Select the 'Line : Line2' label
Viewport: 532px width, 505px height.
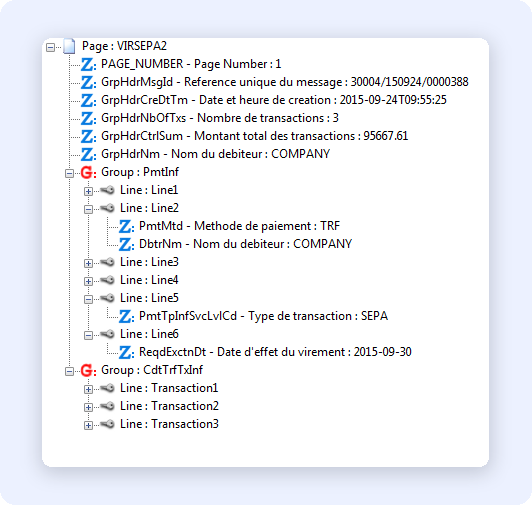[x=149, y=208]
